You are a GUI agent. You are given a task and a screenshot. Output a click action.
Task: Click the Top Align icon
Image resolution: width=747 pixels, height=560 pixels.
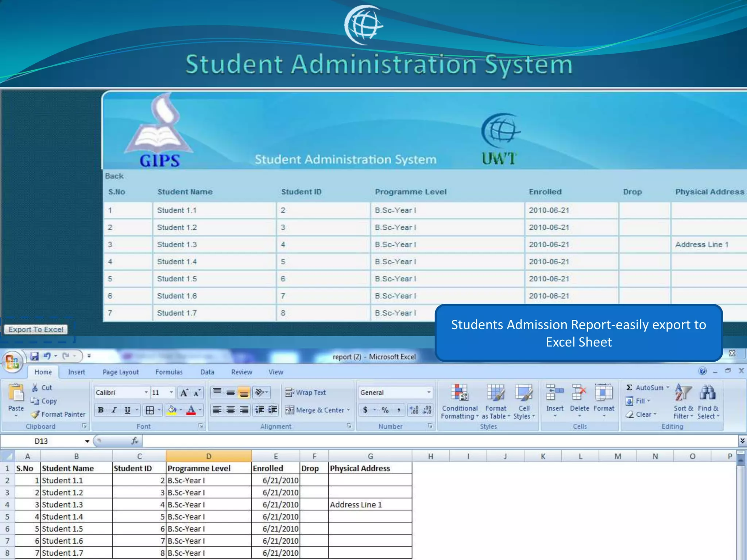coord(217,393)
